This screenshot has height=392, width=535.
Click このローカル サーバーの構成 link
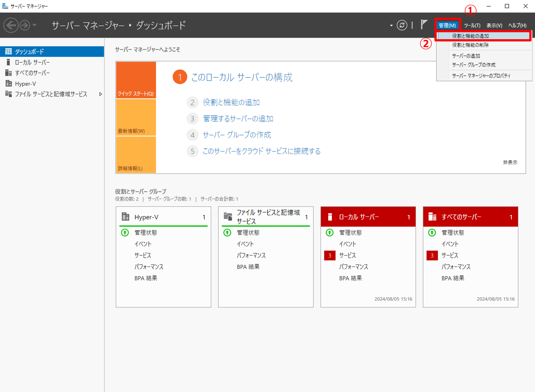[x=242, y=77]
